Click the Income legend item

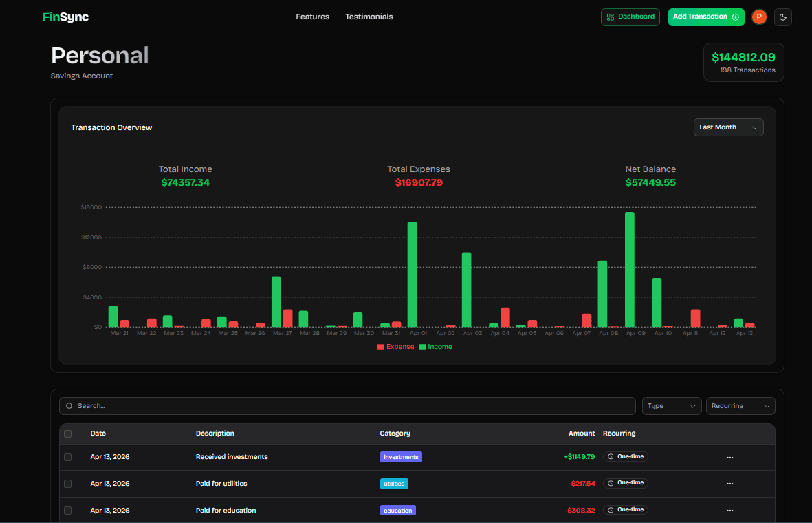(x=436, y=347)
